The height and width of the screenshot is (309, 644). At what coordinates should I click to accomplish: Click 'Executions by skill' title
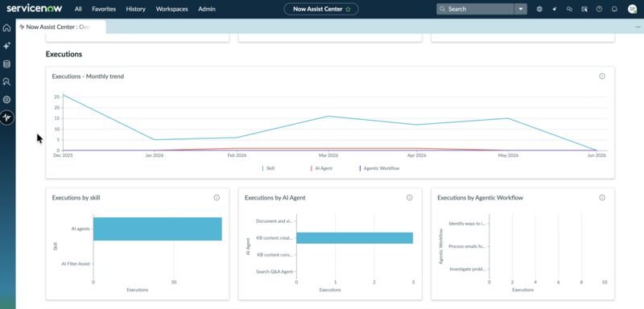76,198
